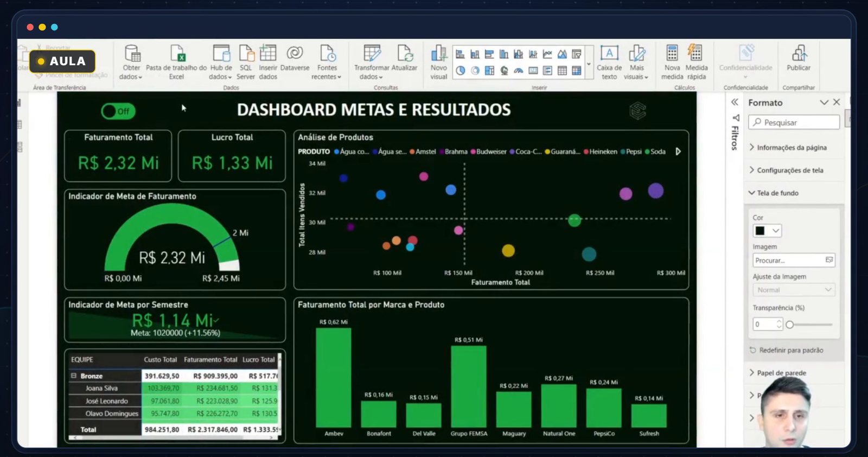Click the Pesquisar search box
The height and width of the screenshot is (457, 868).
pyautogui.click(x=794, y=123)
